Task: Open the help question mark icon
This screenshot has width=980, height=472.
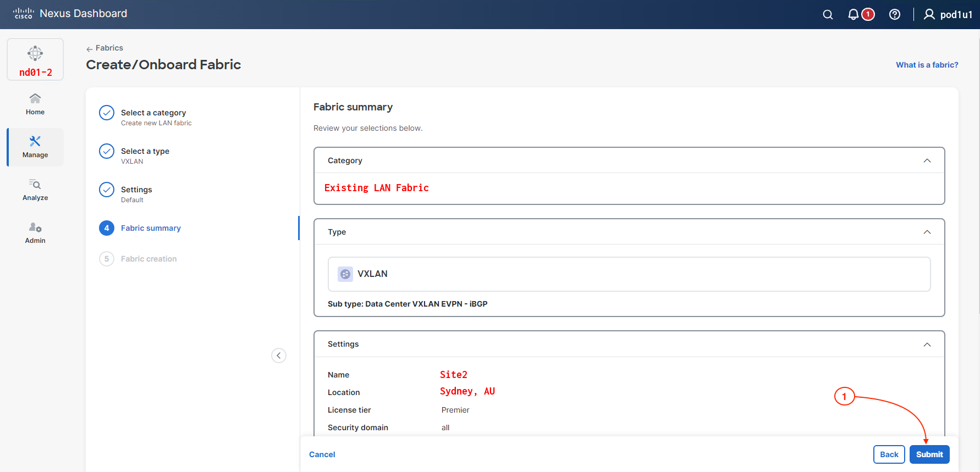Action: [x=895, y=15]
